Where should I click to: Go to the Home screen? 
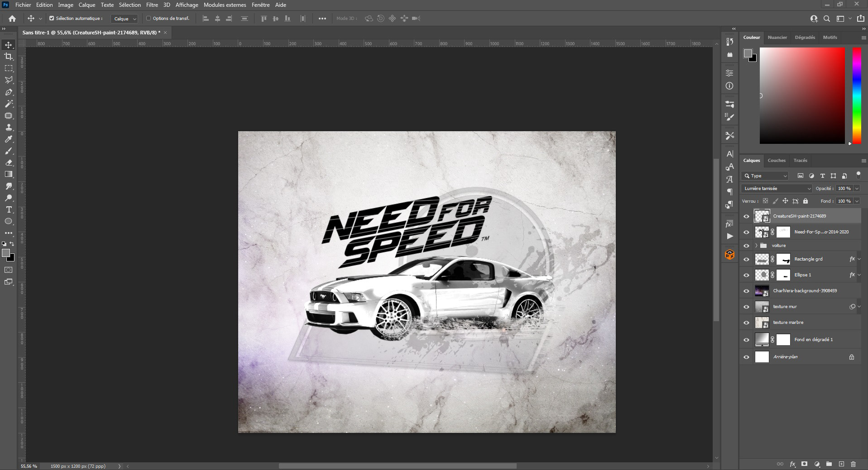12,19
